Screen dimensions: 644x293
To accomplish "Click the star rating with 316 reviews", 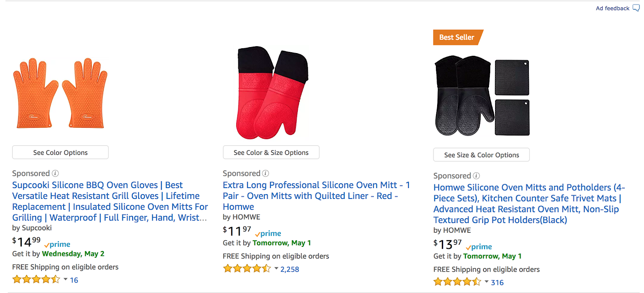I will tap(457, 282).
